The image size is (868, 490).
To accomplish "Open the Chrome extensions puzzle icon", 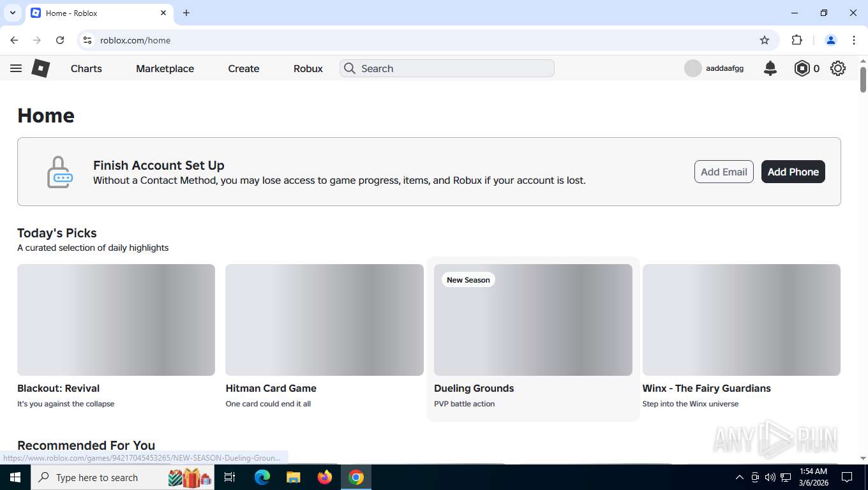I will 797,40.
